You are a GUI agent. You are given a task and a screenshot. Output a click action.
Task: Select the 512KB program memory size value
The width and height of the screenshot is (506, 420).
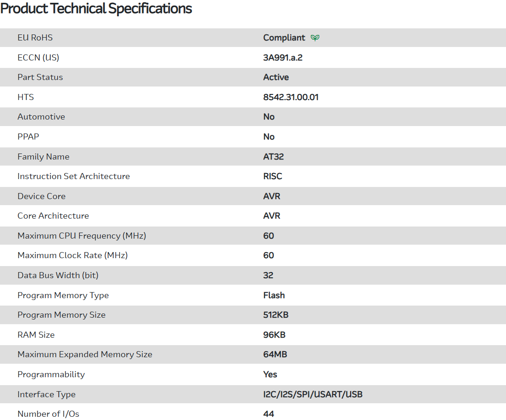(276, 315)
